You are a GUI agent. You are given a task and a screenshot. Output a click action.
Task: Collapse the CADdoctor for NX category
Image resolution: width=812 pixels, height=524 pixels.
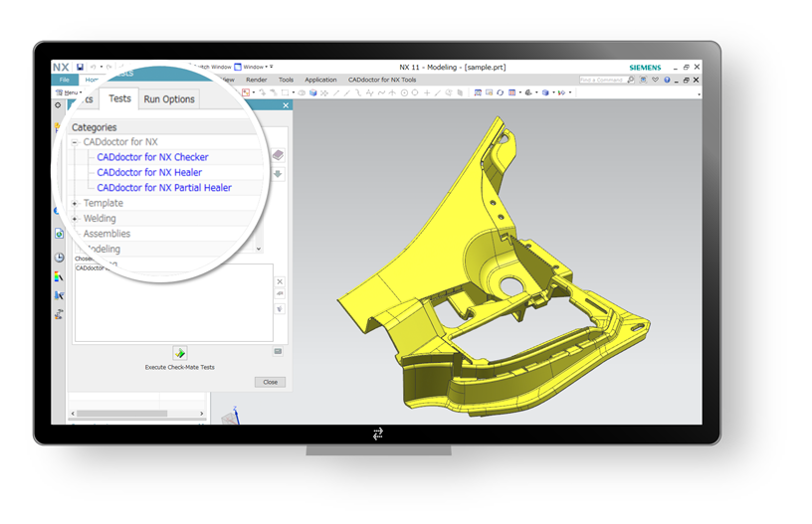tap(75, 142)
